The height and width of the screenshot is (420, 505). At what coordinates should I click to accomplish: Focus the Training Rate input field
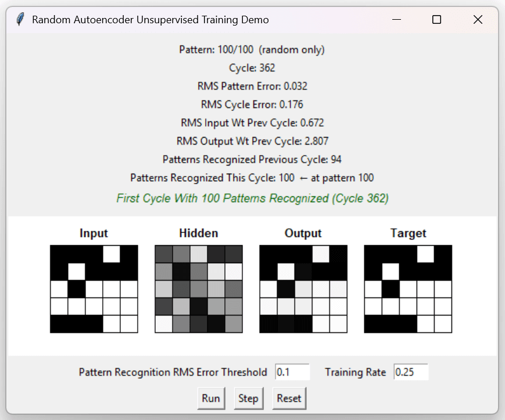coord(411,372)
